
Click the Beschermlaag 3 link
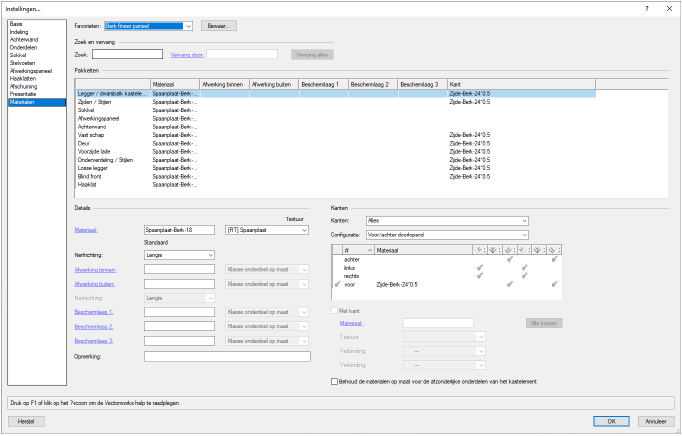tap(94, 341)
